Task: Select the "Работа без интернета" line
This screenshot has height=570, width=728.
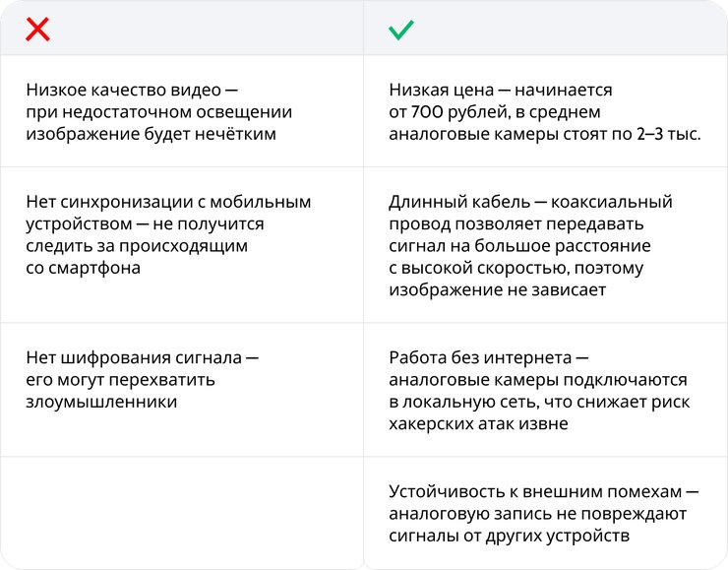Action: (x=489, y=357)
